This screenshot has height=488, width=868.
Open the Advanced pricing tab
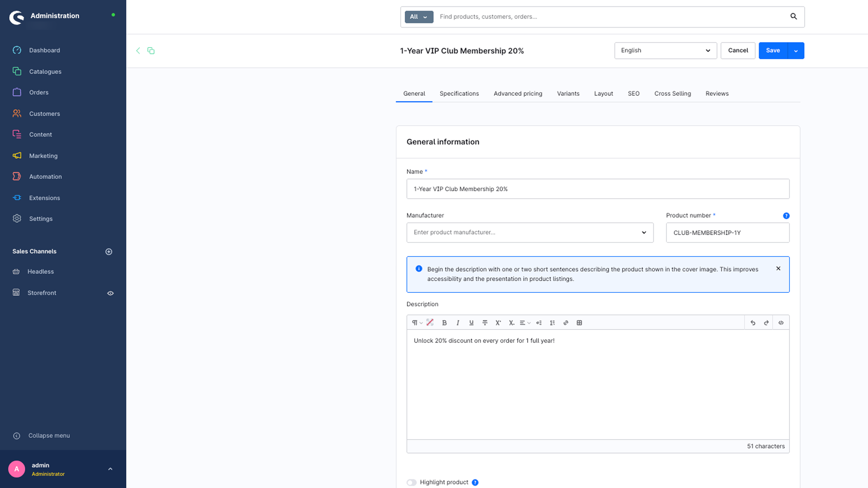click(518, 94)
